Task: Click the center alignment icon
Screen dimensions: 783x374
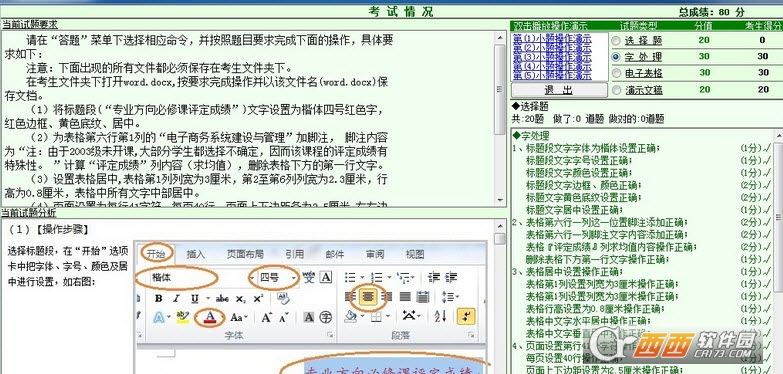Action: click(368, 297)
